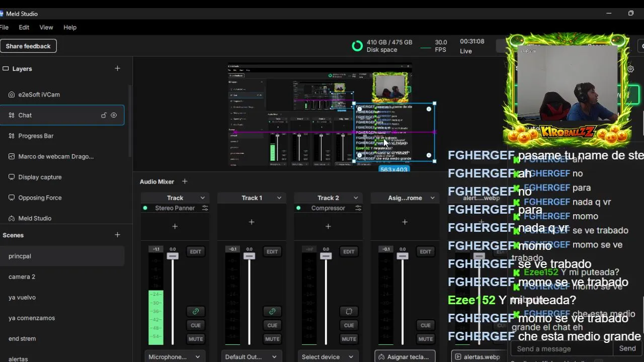Viewport: 644px width, 362px height.
Task: Toggle the Compressor effect on/off dot
Action: (x=298, y=208)
